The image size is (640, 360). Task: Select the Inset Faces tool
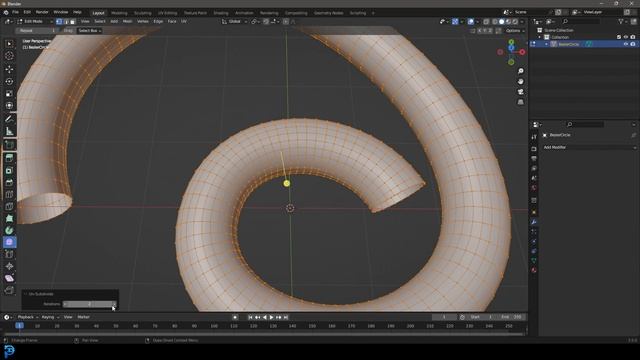9,170
